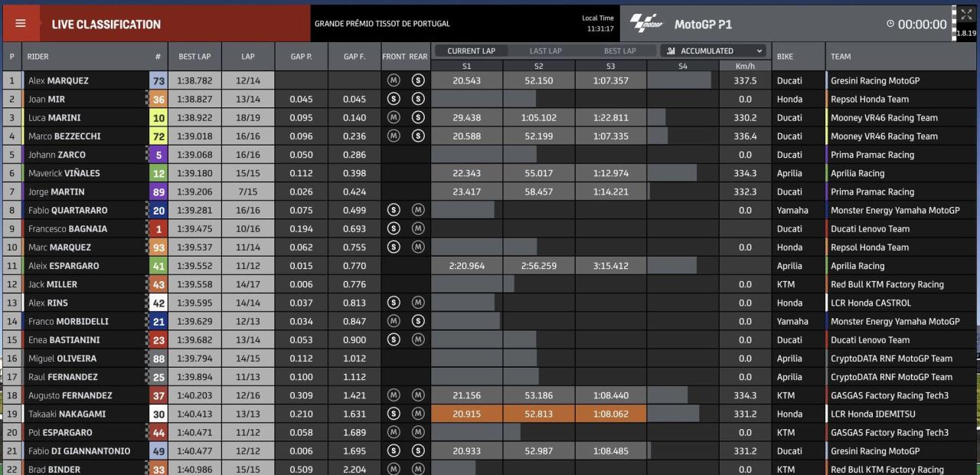Open the hamburger menu
The height and width of the screenshot is (475, 980).
21,24
